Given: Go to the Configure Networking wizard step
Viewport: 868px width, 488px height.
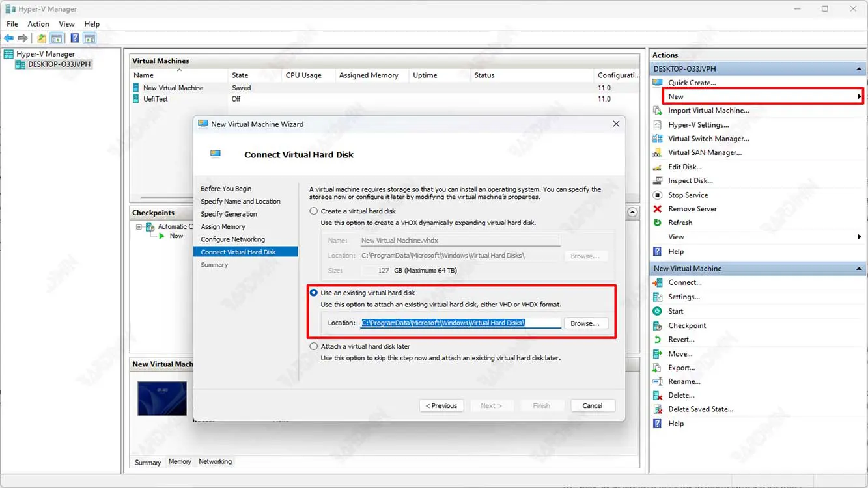Looking at the screenshot, I should (232, 239).
